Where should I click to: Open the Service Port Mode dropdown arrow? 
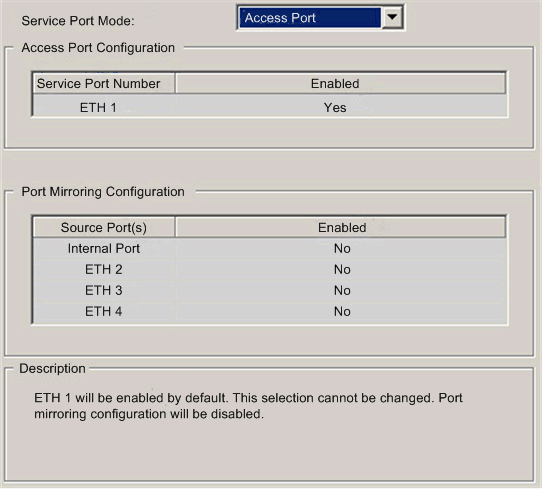[392, 17]
